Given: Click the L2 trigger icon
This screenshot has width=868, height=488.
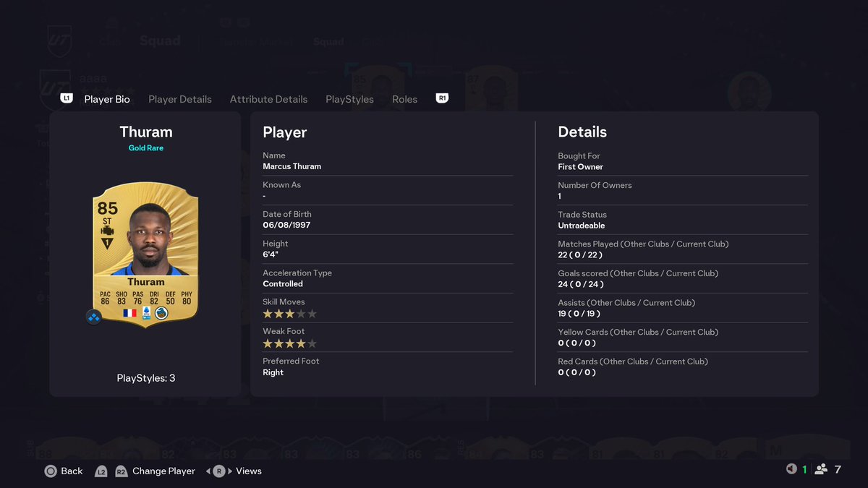Looking at the screenshot, I should point(101,471).
